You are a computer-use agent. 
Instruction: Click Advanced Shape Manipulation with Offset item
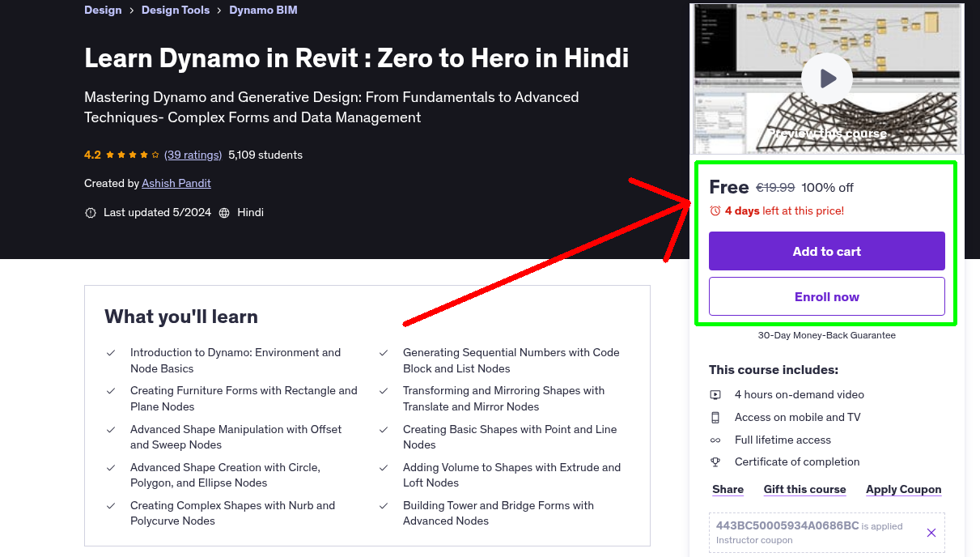236,437
